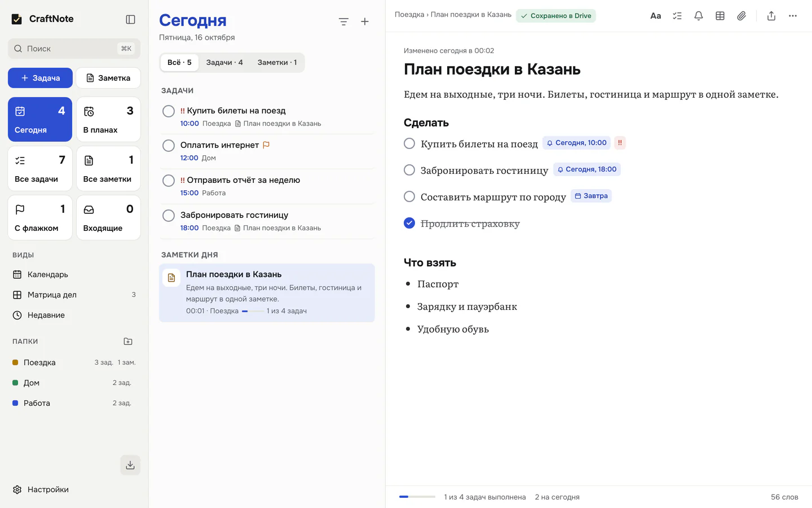Click the checklist icon in note toolbar

pos(677,16)
